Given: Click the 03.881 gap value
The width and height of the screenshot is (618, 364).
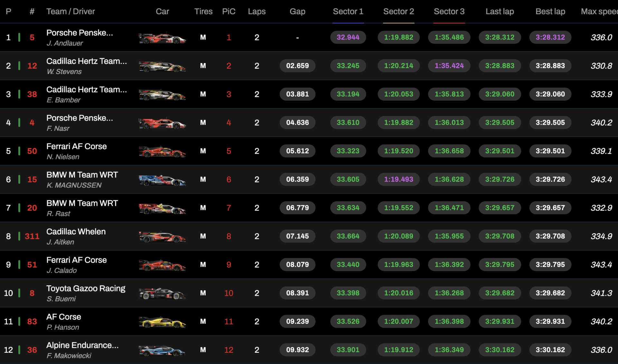Looking at the screenshot, I should pos(297,94).
